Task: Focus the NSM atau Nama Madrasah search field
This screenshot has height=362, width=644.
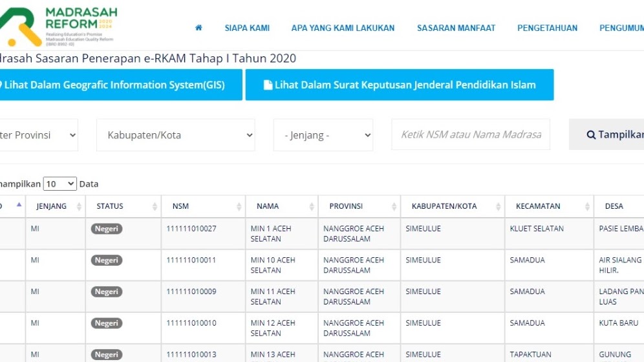Action: click(x=471, y=134)
